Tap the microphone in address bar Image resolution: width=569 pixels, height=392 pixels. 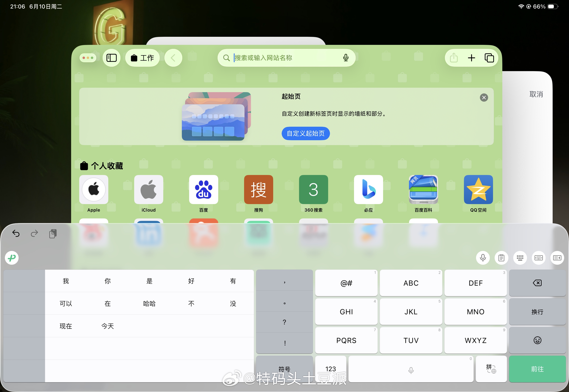[346, 58]
